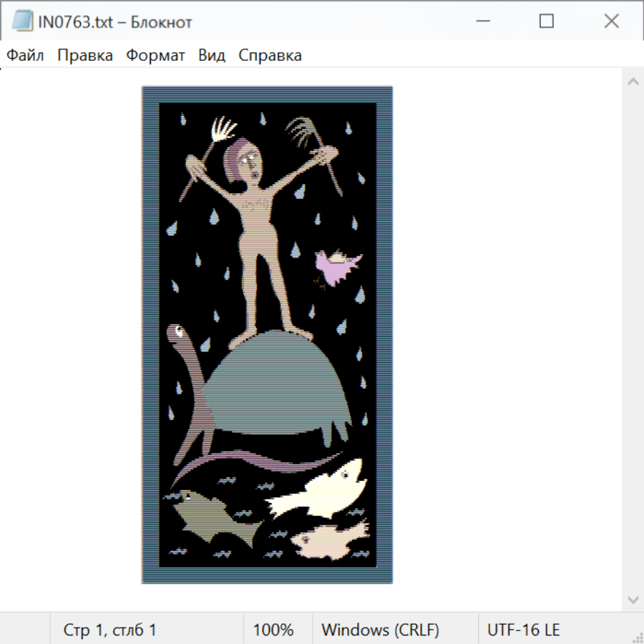Open the Справка menu
This screenshot has height=644, width=644.
(x=270, y=56)
